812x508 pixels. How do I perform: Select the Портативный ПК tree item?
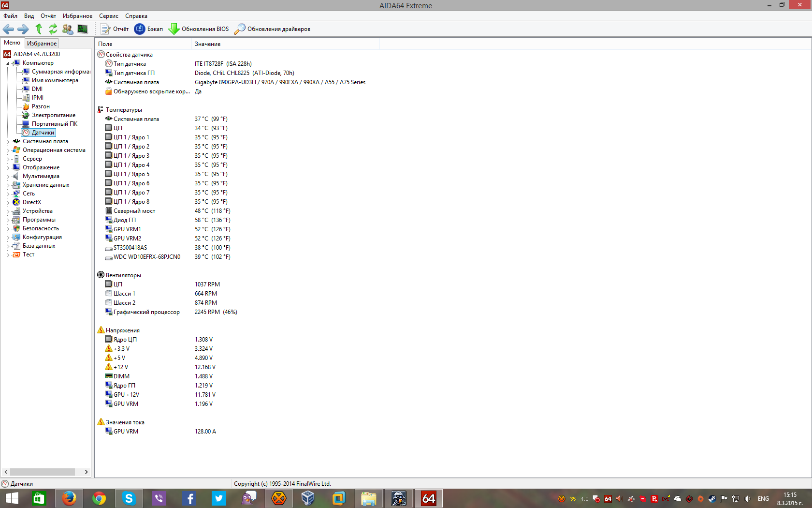pyautogui.click(x=55, y=124)
